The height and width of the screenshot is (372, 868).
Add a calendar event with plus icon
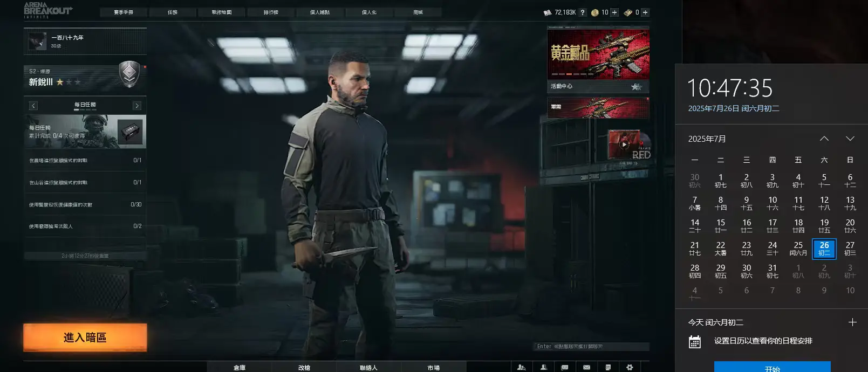(852, 322)
